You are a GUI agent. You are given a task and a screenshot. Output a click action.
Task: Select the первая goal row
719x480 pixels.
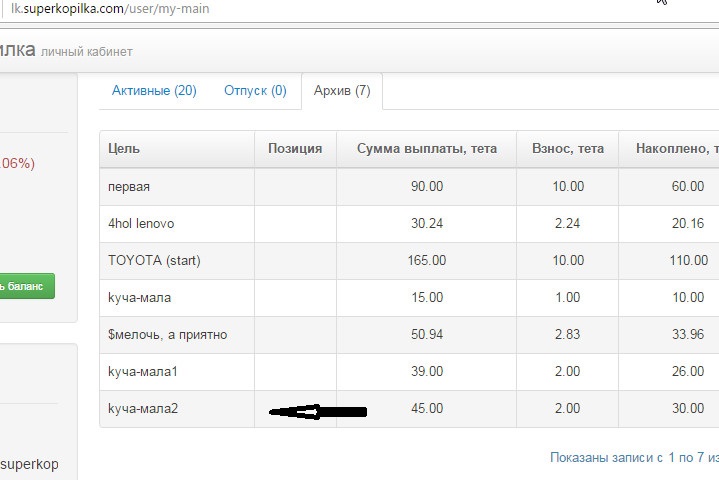coord(129,187)
